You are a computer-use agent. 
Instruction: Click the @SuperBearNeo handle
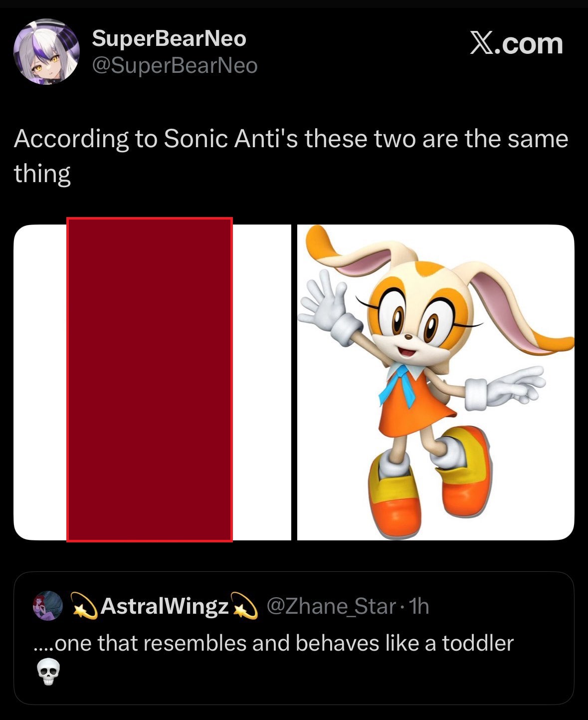pos(175,65)
